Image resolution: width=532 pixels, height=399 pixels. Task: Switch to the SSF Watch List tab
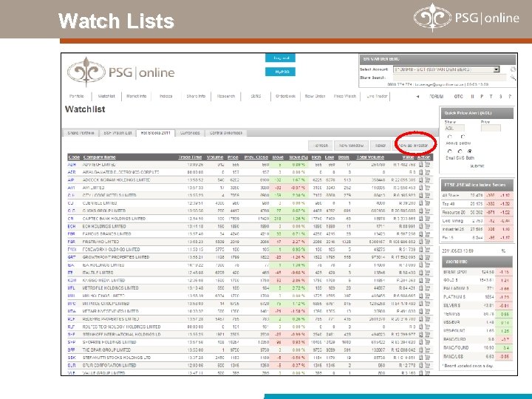pyautogui.click(x=117, y=133)
